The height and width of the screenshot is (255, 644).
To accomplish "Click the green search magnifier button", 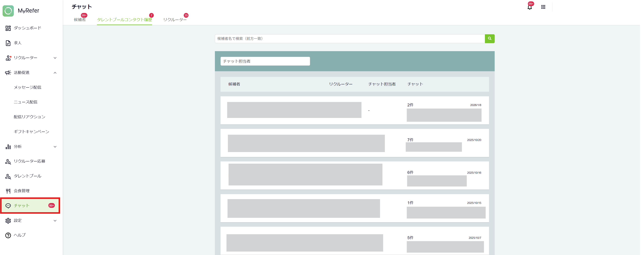I will [490, 39].
